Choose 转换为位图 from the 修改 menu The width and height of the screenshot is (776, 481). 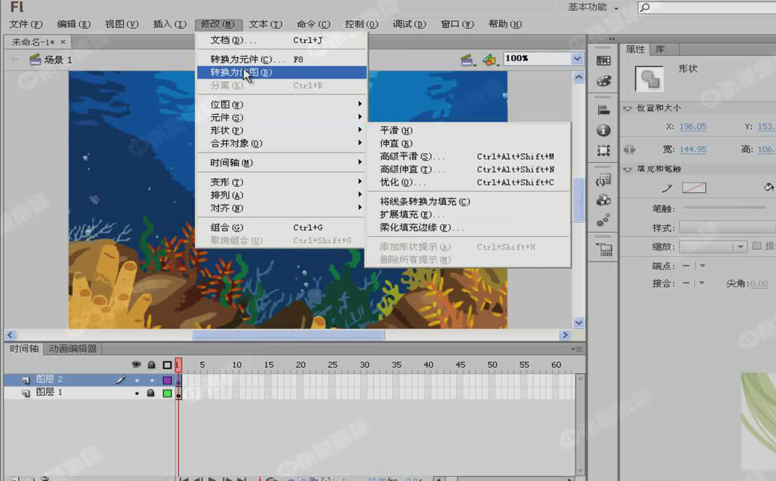point(240,72)
